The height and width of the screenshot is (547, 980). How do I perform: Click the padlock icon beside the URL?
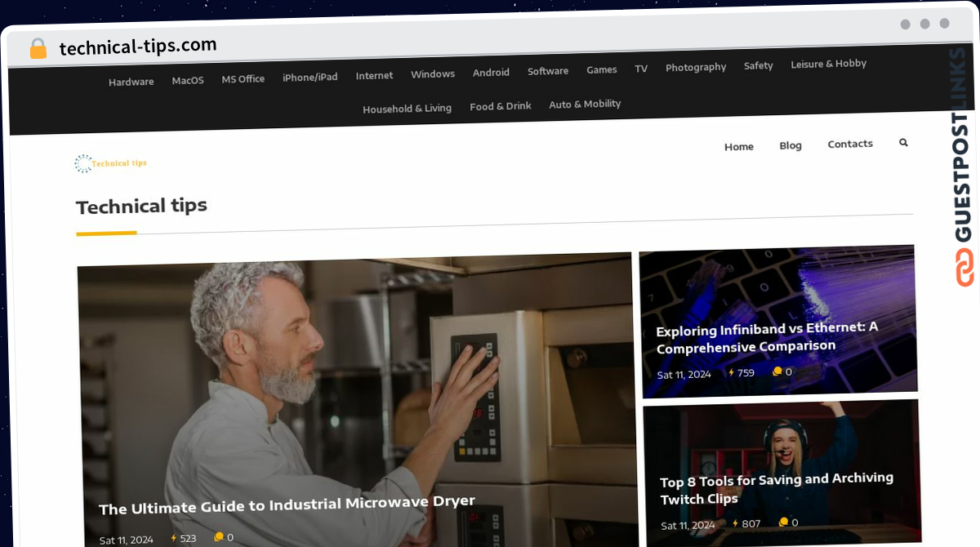tap(38, 49)
